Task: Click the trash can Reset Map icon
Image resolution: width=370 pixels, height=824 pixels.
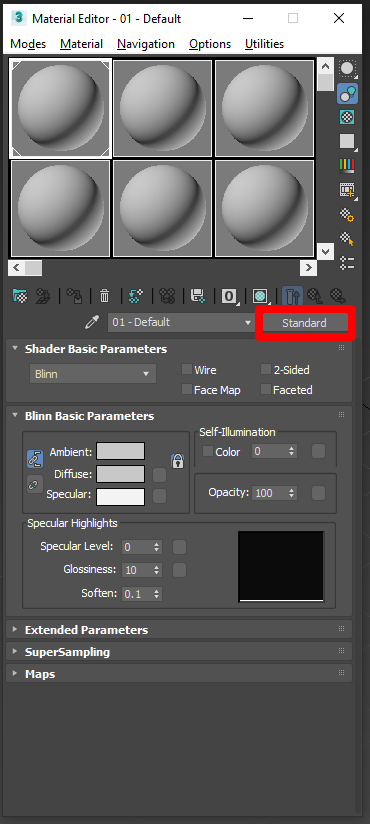Action: (x=105, y=296)
